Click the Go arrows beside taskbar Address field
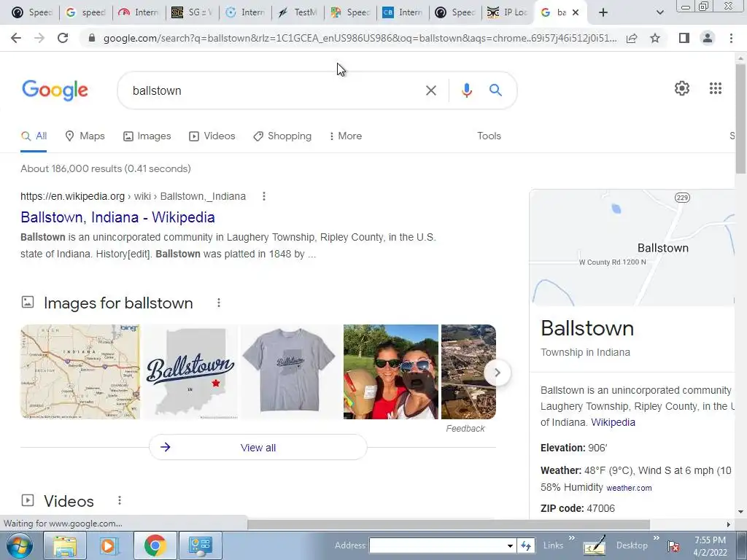The image size is (747, 560). tap(526, 545)
